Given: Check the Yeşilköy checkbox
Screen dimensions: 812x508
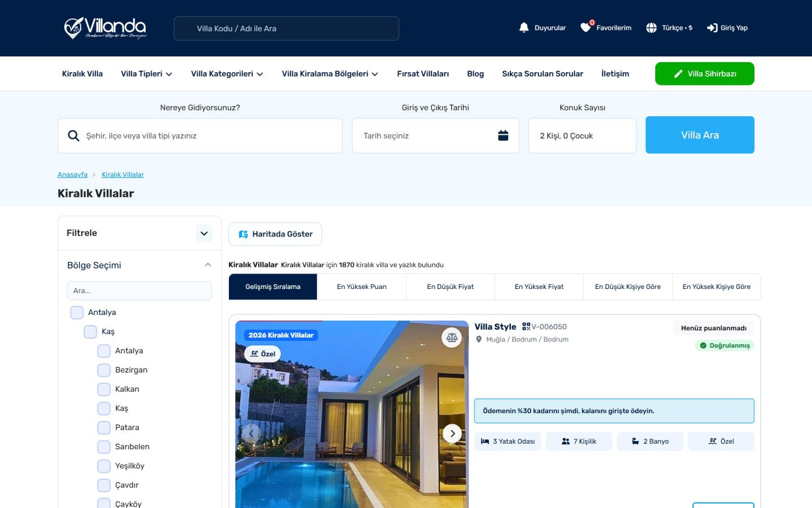Looking at the screenshot, I should click(x=104, y=466).
